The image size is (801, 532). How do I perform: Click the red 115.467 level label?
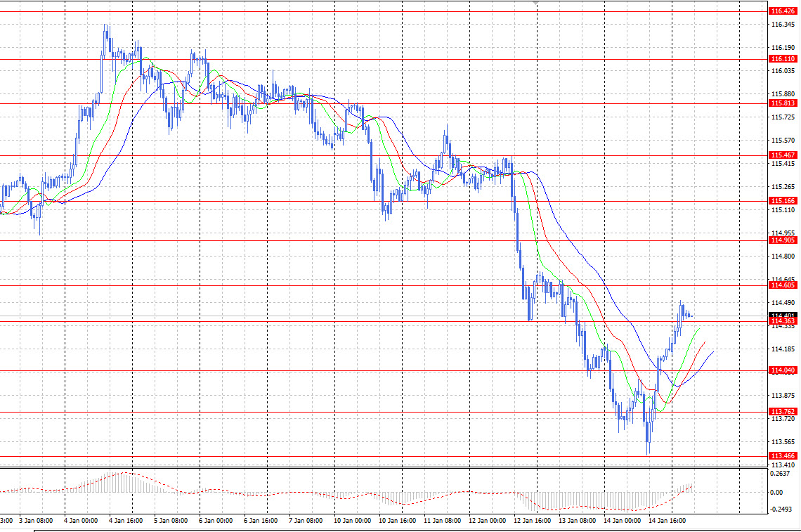click(783, 155)
